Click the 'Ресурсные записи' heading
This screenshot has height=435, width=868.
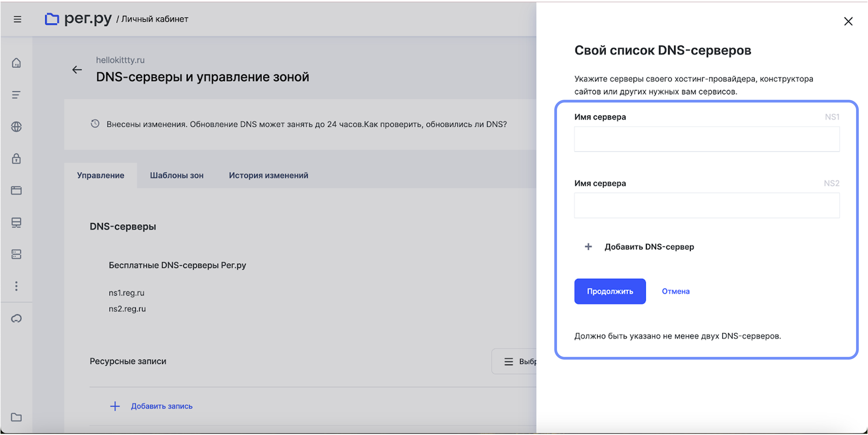coord(128,362)
